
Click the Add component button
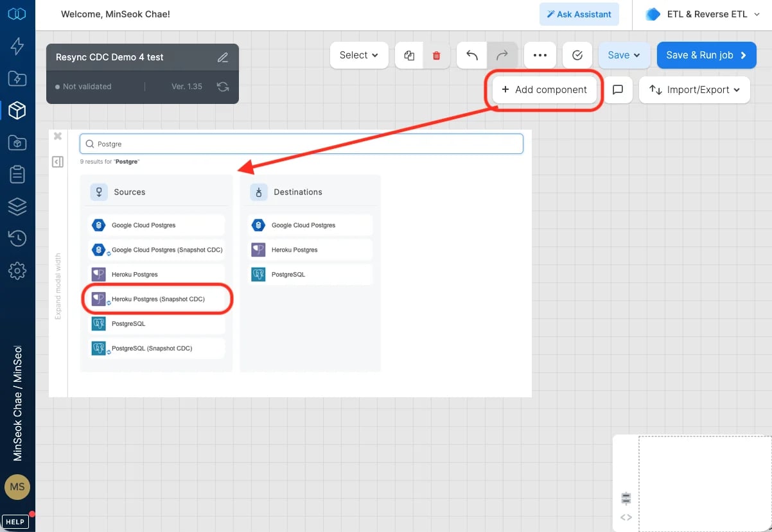tap(545, 90)
